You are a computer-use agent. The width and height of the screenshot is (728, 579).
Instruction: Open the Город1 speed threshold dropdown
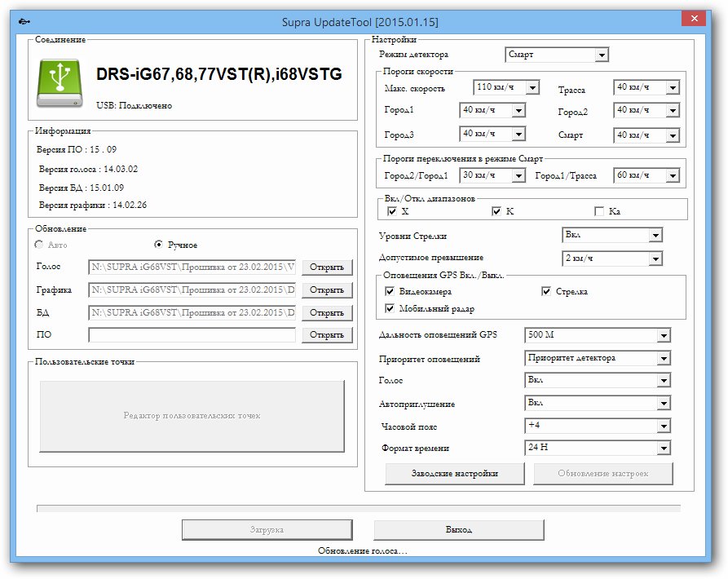492,110
